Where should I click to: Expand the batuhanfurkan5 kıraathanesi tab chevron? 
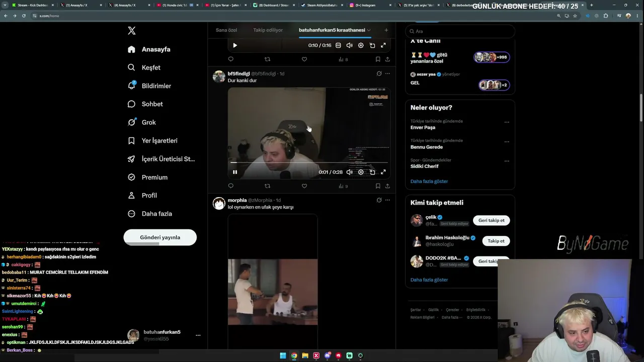[x=369, y=30]
